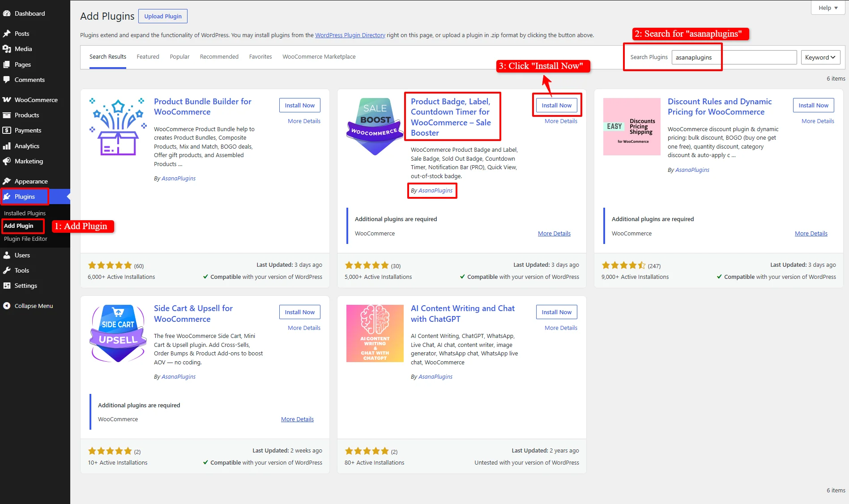View More Details for Discount Rules plugin
The width and height of the screenshot is (849, 504).
point(818,121)
